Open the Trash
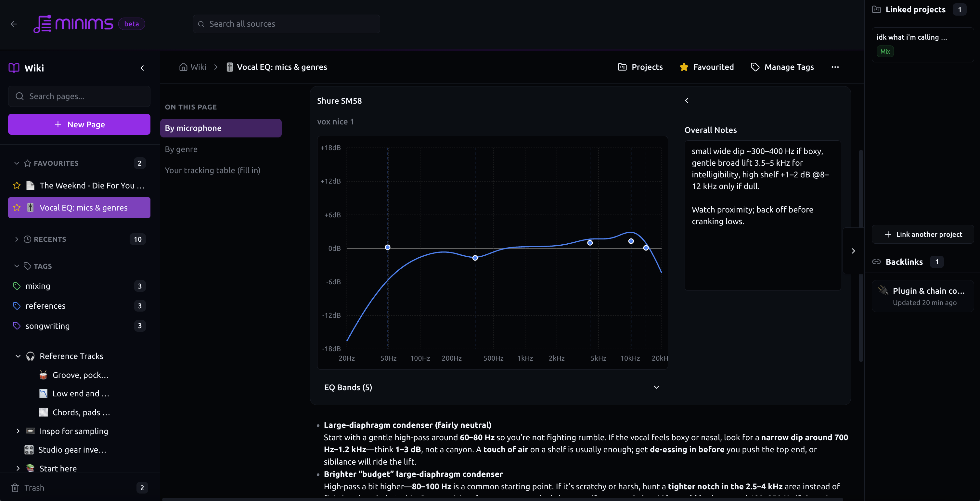Screen dimensions: 980x501 point(79,488)
